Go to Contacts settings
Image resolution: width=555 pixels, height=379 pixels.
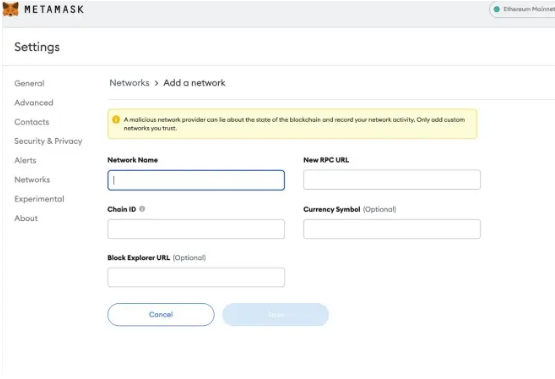(x=32, y=122)
